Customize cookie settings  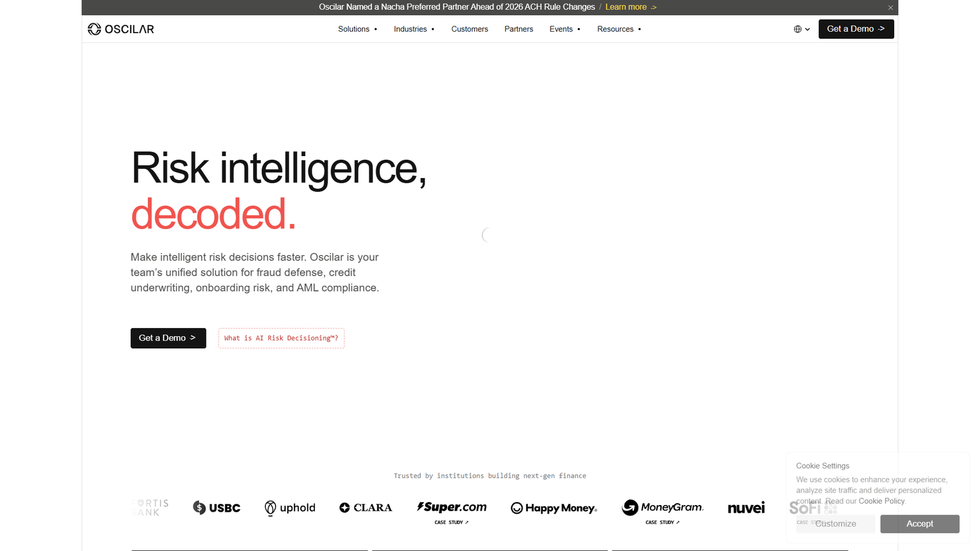pos(835,524)
